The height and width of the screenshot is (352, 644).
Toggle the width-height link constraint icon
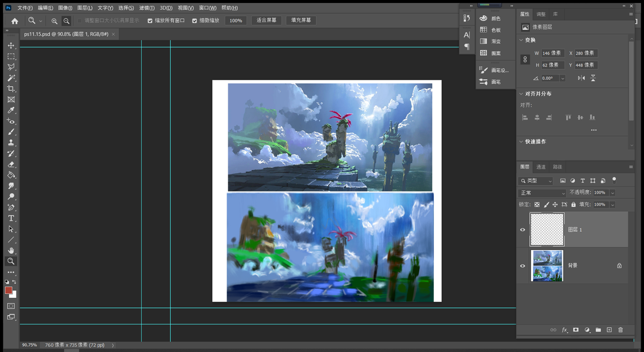coord(525,59)
